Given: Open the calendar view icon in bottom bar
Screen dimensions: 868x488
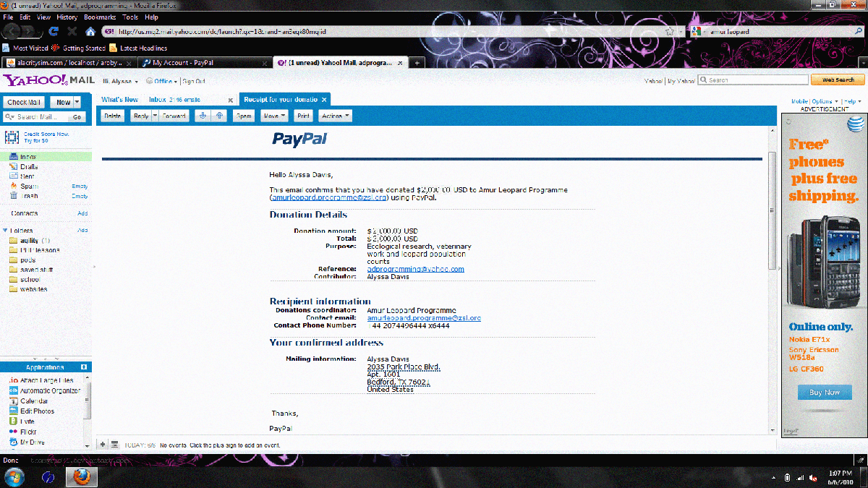Looking at the screenshot, I should (114, 445).
